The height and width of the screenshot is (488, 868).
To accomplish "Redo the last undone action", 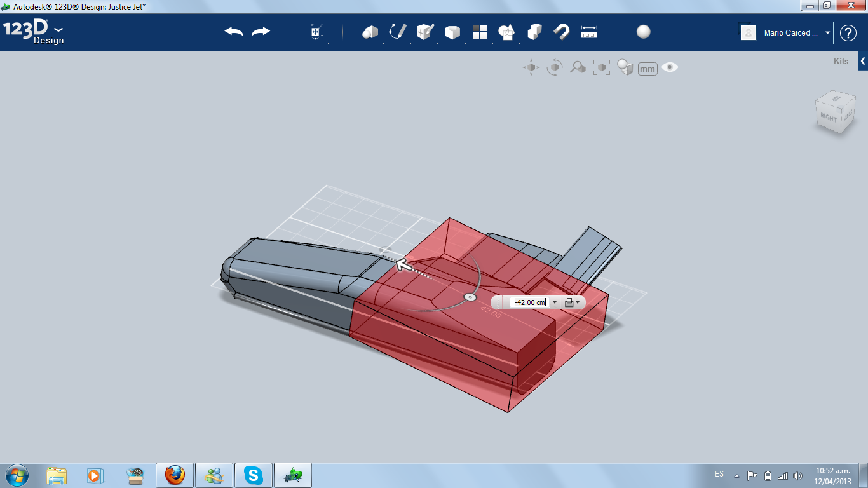I will 261,32.
